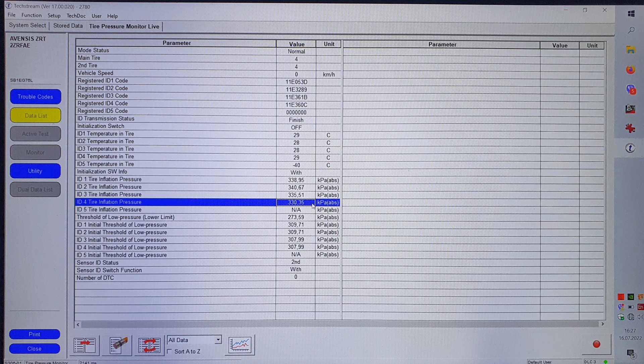Click the Print button
Viewport: 644px width, 364px height.
click(x=34, y=334)
